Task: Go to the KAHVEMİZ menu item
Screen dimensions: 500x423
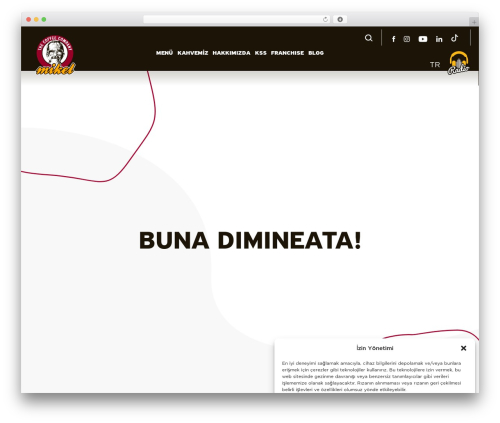Action: (x=193, y=53)
